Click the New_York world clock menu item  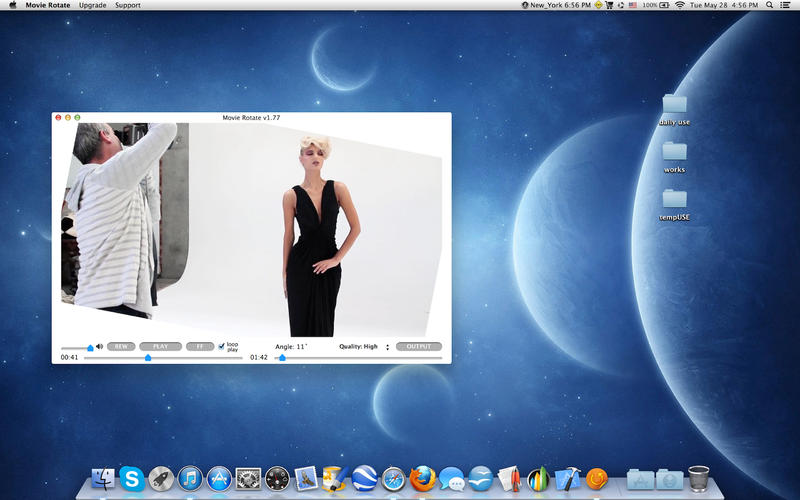click(x=556, y=5)
